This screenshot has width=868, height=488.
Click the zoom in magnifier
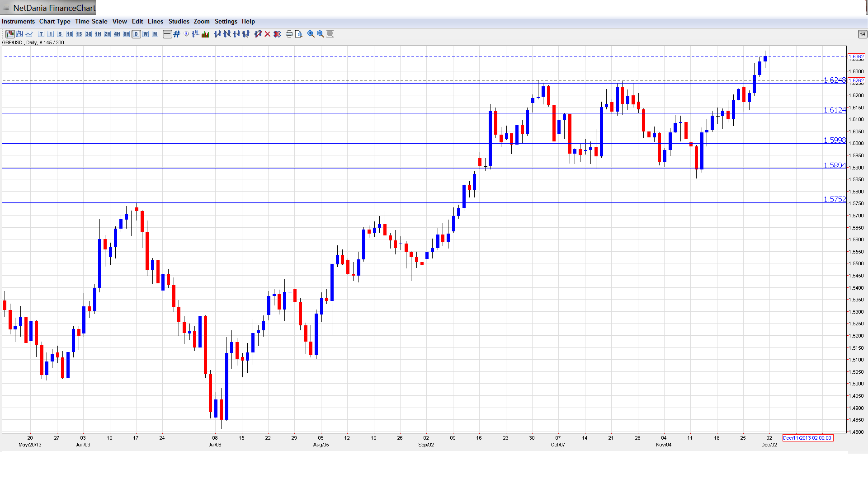(x=311, y=34)
